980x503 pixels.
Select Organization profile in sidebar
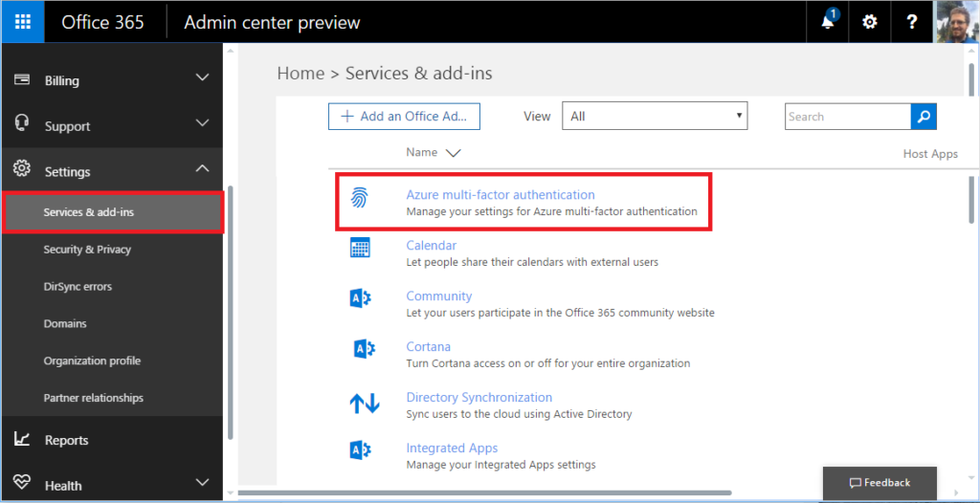click(x=92, y=361)
